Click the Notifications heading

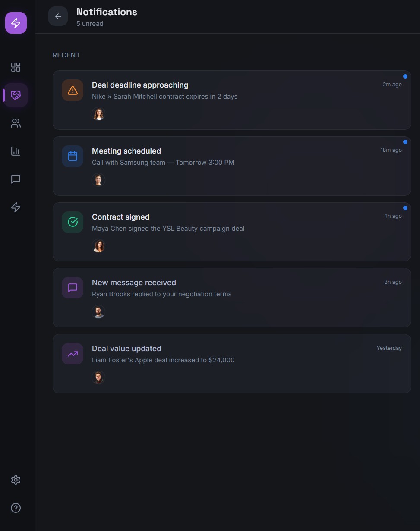(107, 12)
